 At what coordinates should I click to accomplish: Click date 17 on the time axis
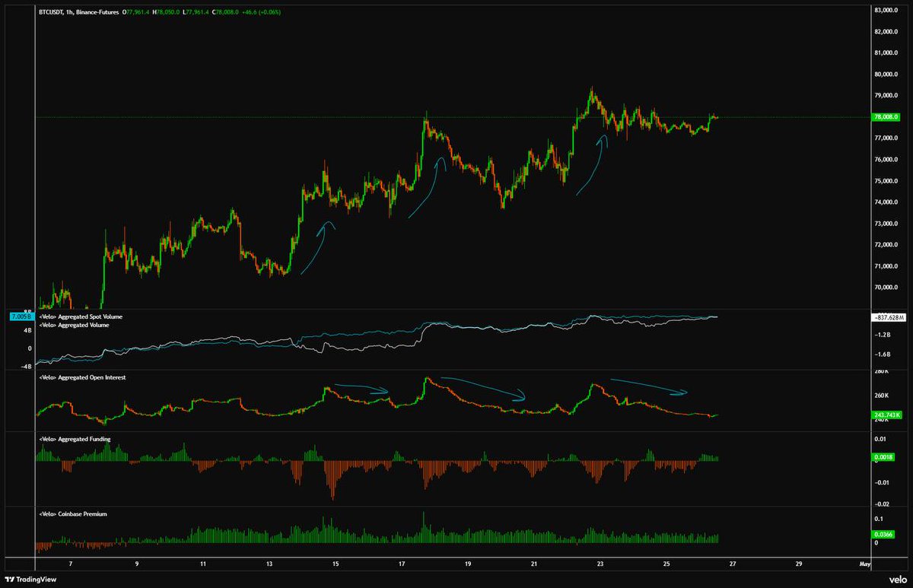pyautogui.click(x=402, y=564)
